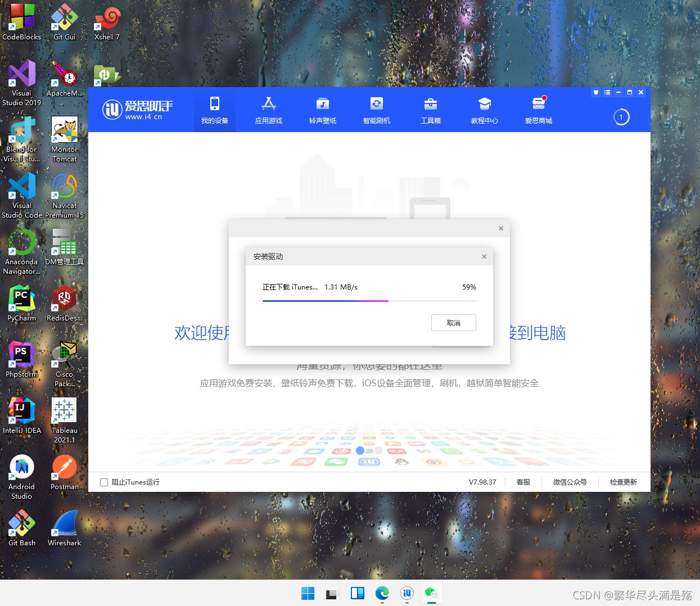
Task: Open the Xshell 7 shortcut
Action: coord(107,22)
